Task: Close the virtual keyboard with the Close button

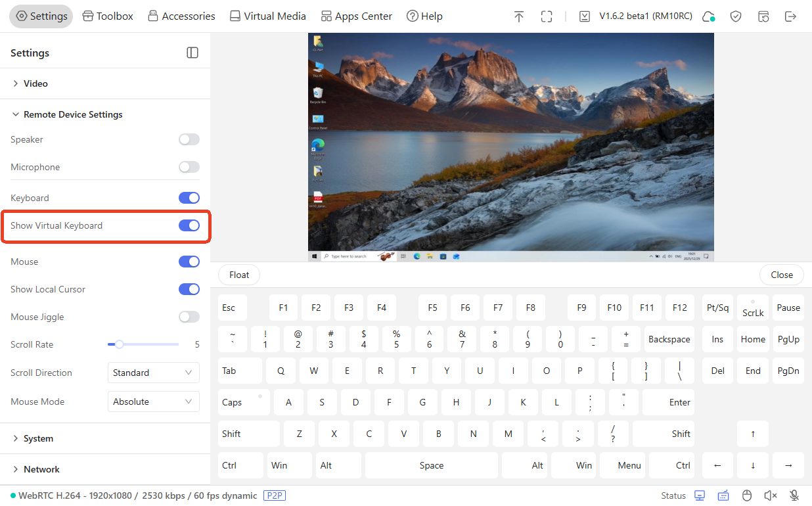Action: (x=781, y=275)
